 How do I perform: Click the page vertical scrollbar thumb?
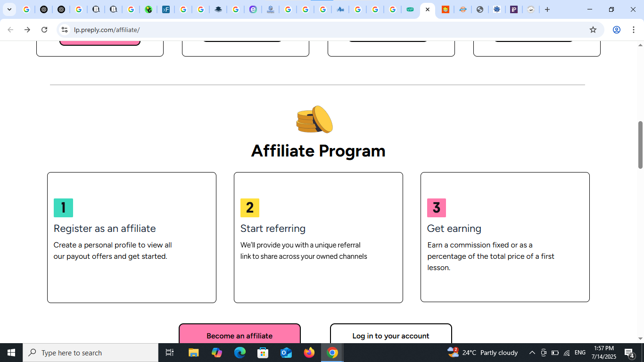[x=640, y=145]
